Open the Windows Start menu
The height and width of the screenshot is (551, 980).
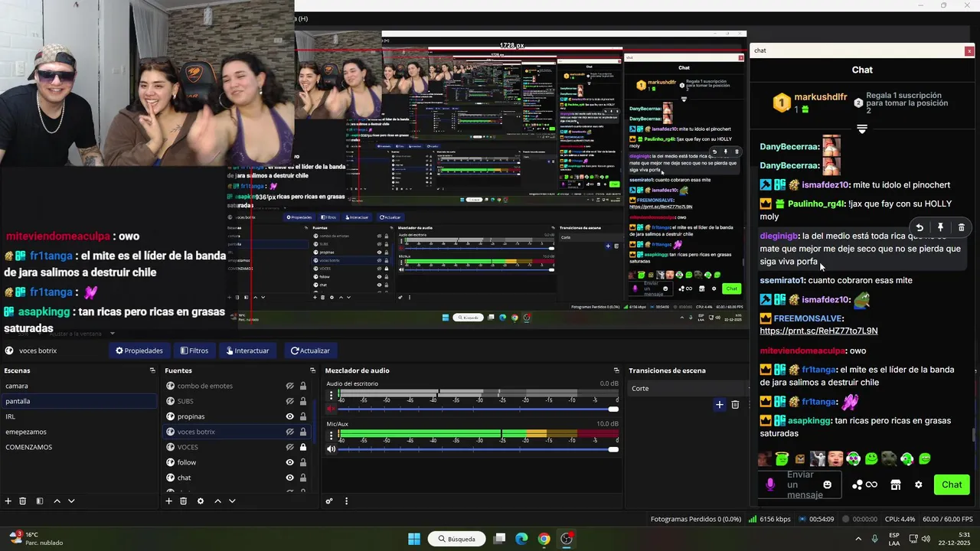(x=414, y=539)
